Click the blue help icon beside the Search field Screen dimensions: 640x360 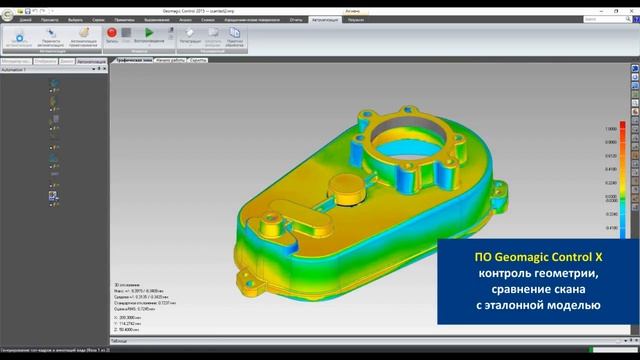[x=636, y=19]
